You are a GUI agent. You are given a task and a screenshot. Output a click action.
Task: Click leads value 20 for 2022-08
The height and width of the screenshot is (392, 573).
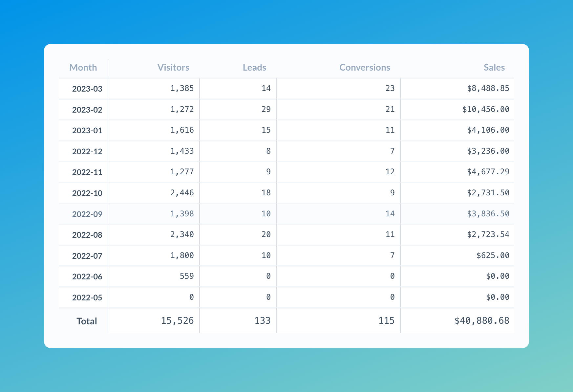tap(266, 234)
